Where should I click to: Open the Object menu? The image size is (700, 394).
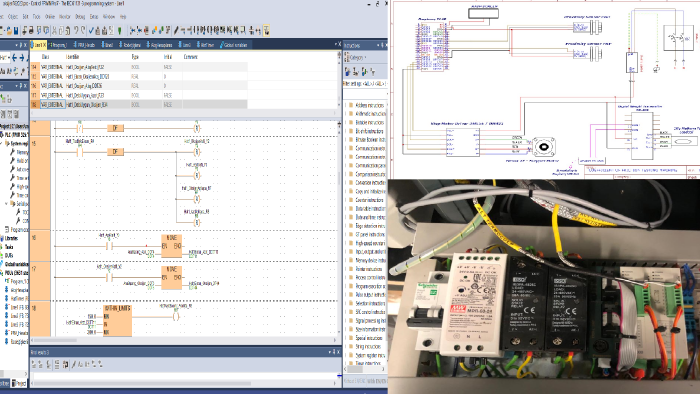pyautogui.click(x=12, y=17)
